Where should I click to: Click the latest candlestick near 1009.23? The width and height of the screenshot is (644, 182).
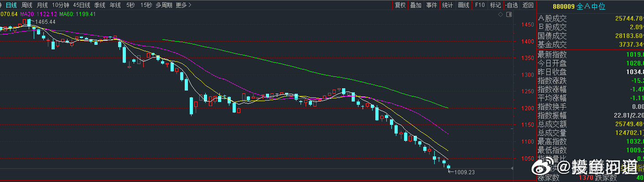click(449, 168)
